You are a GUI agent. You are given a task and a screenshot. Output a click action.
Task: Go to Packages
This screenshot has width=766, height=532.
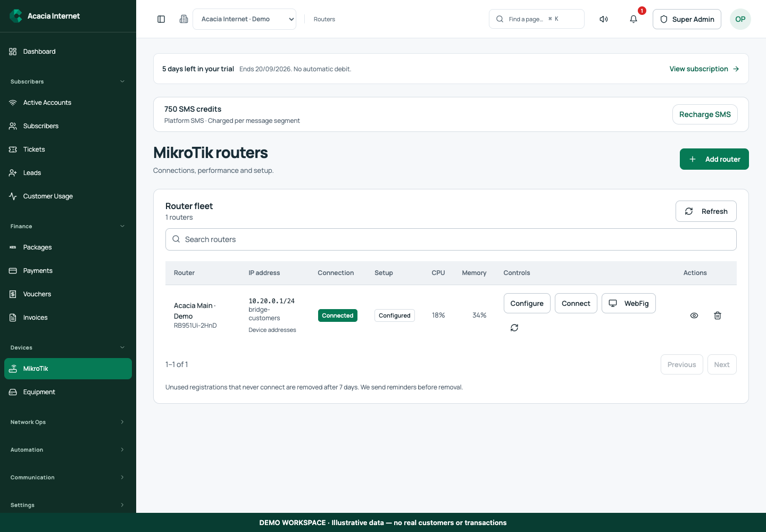(x=68, y=247)
